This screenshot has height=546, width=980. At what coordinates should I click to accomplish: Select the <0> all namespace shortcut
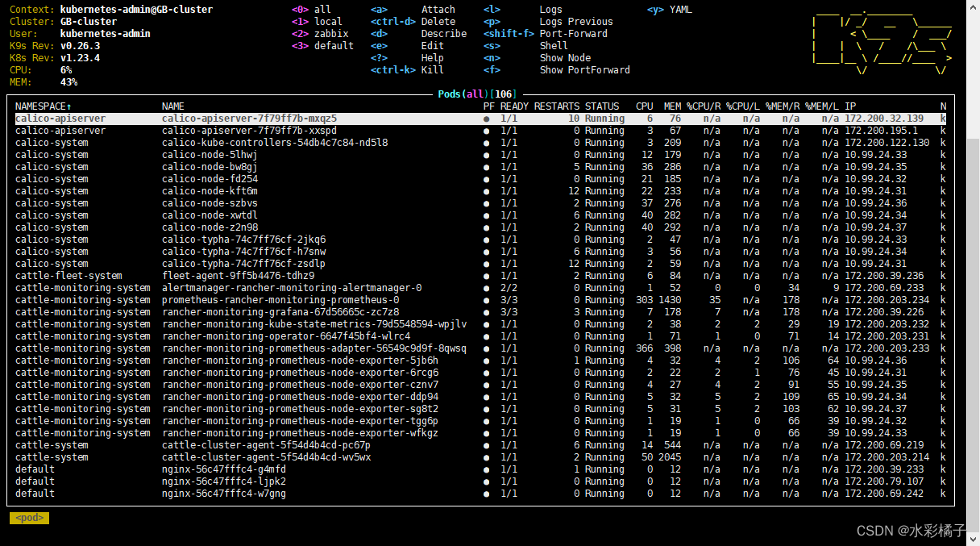(x=311, y=10)
